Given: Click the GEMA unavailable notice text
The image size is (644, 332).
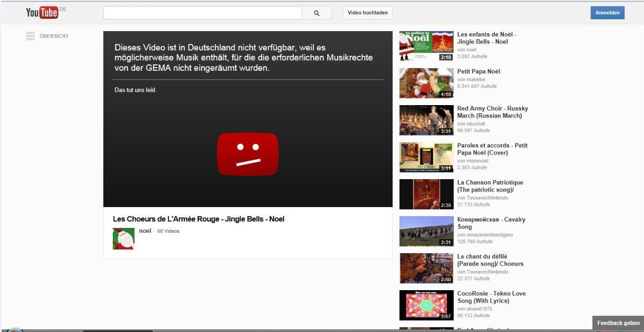Looking at the screenshot, I should (x=243, y=58).
